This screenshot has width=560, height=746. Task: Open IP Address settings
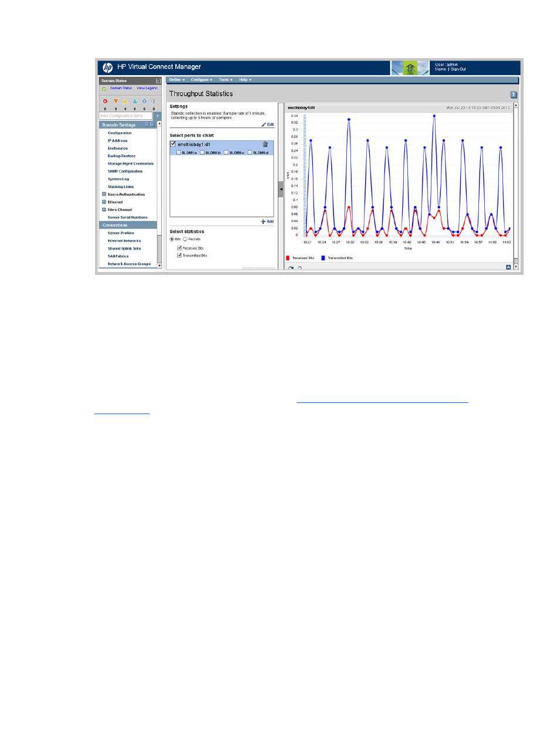[117, 141]
